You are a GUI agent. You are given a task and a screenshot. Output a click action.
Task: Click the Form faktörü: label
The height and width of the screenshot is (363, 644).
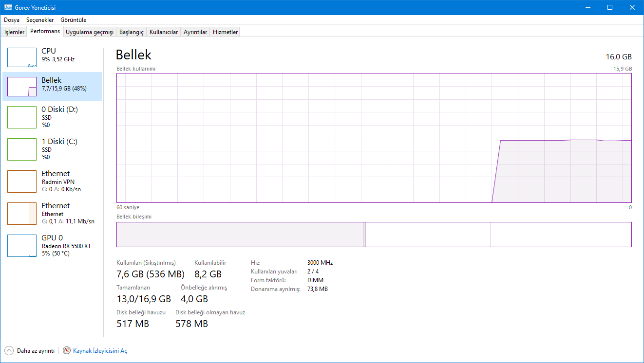(x=268, y=280)
